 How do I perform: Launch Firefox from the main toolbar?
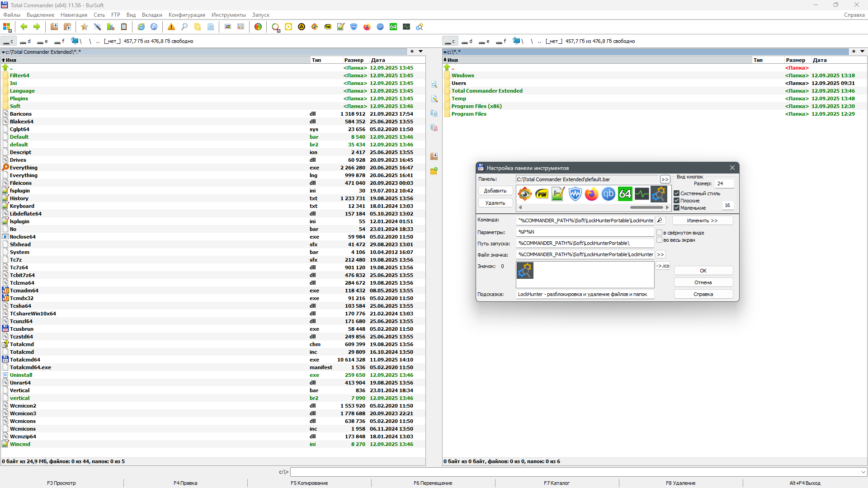tap(367, 27)
